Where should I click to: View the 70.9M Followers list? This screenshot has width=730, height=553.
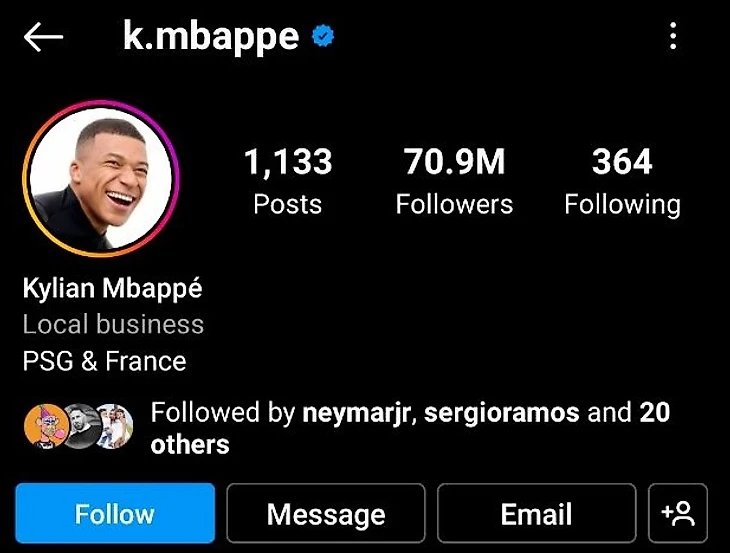454,181
